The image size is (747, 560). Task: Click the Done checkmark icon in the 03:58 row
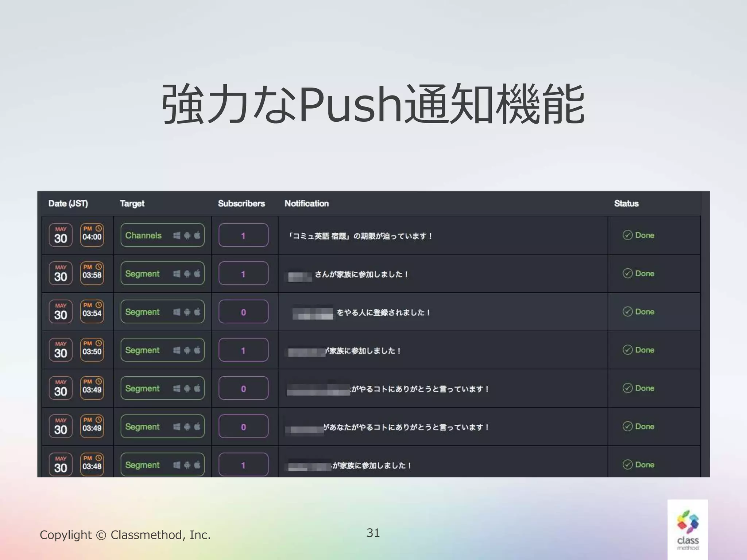(627, 273)
